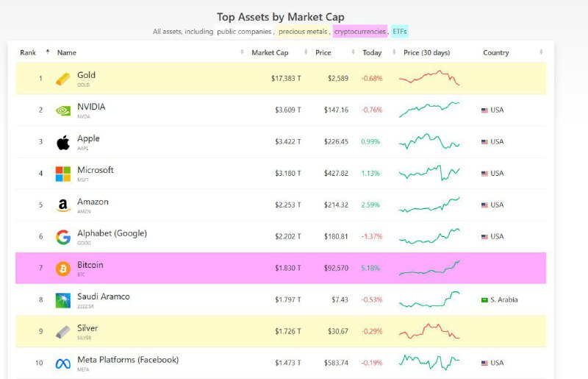
Task: Click the Amazon logo icon
Action: click(63, 205)
